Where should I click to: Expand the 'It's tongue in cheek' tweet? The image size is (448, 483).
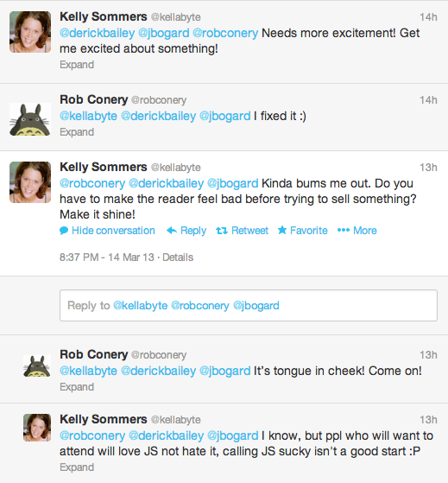click(77, 387)
